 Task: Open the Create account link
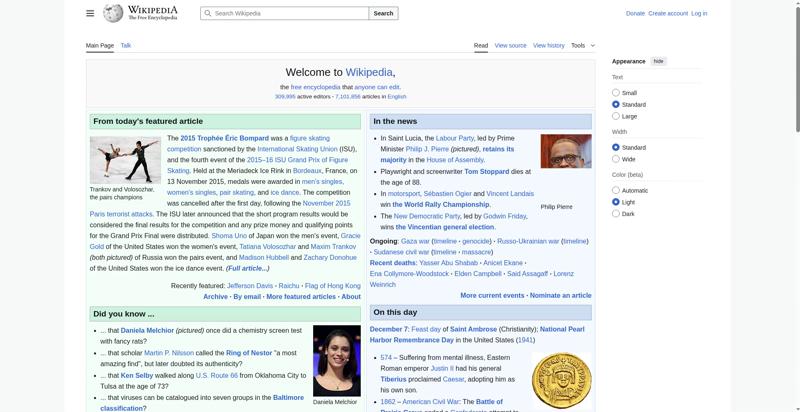pyautogui.click(x=668, y=13)
